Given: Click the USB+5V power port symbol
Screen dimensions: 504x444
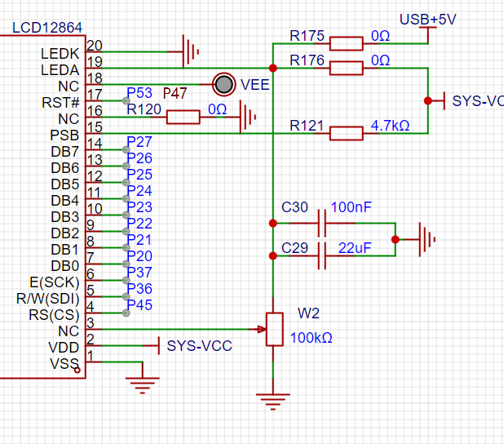Looking at the screenshot, I should pos(428,35).
